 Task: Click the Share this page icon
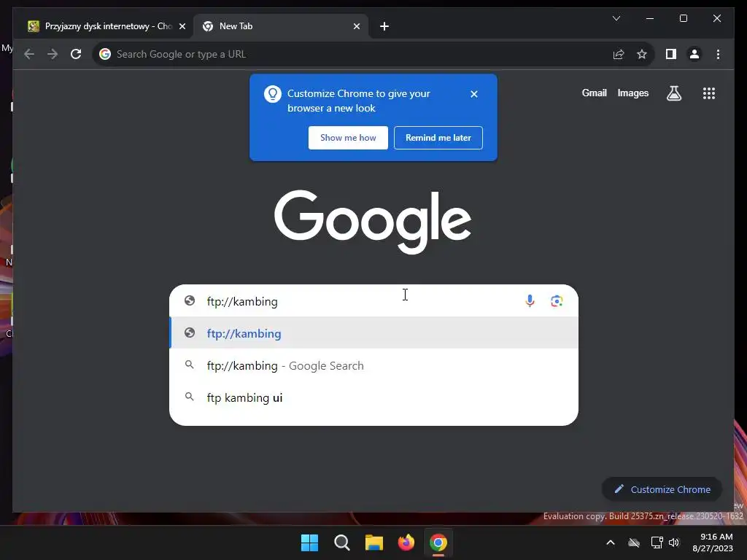(x=619, y=54)
